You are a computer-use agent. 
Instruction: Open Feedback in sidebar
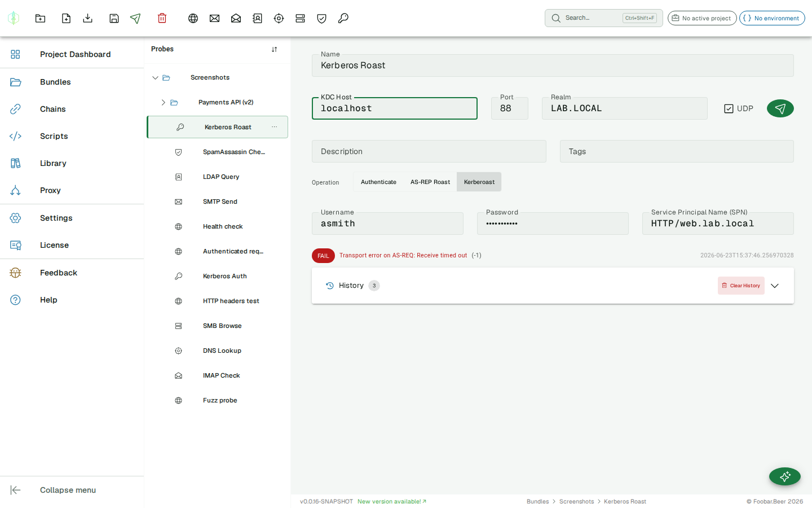click(72, 273)
